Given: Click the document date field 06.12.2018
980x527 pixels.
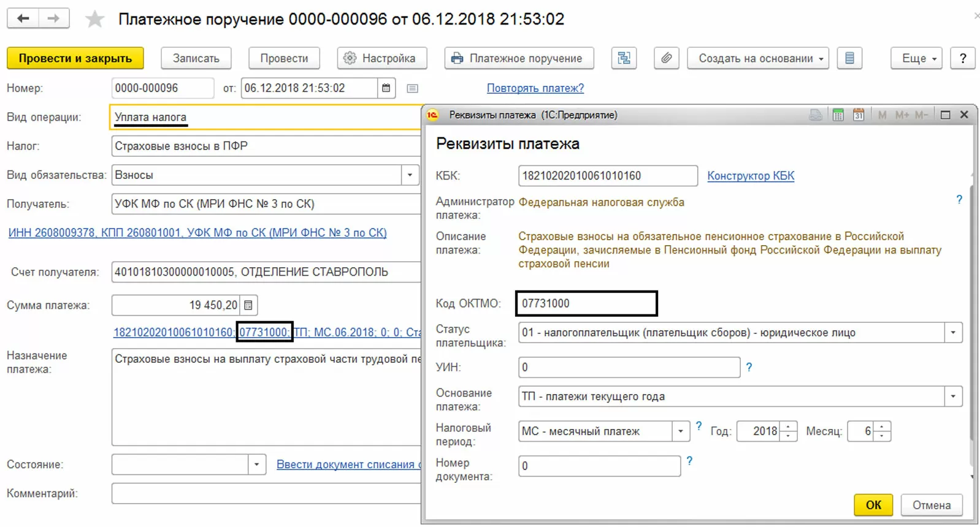Looking at the screenshot, I should click(x=310, y=88).
